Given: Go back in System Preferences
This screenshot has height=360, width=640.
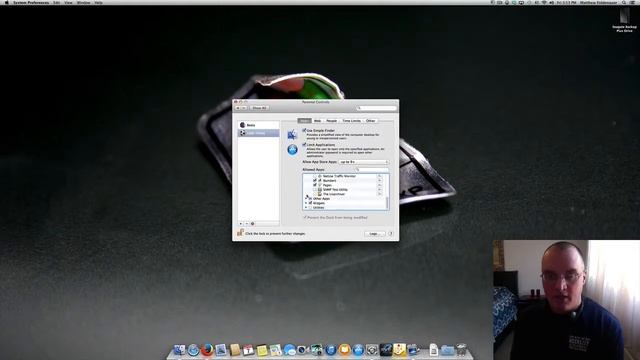Looking at the screenshot, I should click(x=238, y=108).
